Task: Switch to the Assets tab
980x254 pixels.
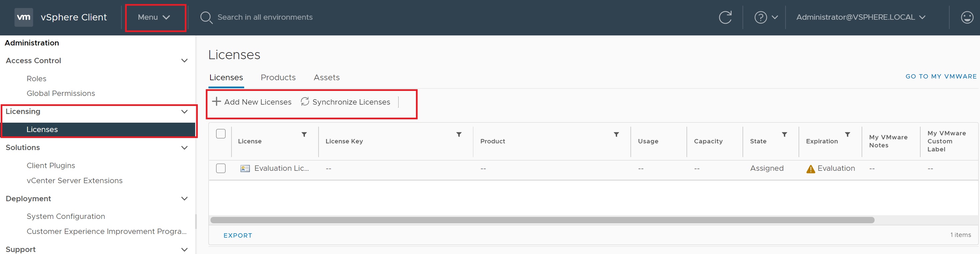Action: [x=327, y=78]
